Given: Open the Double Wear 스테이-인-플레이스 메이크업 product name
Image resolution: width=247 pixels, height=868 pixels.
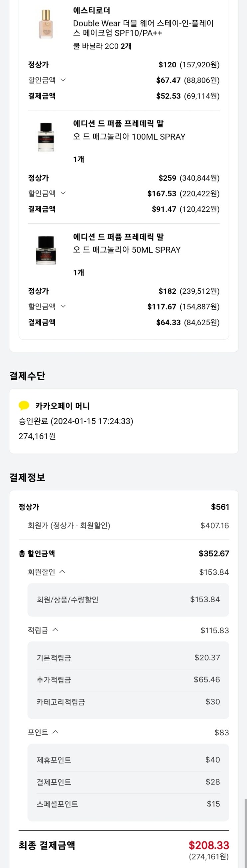Looking at the screenshot, I should (x=143, y=28).
